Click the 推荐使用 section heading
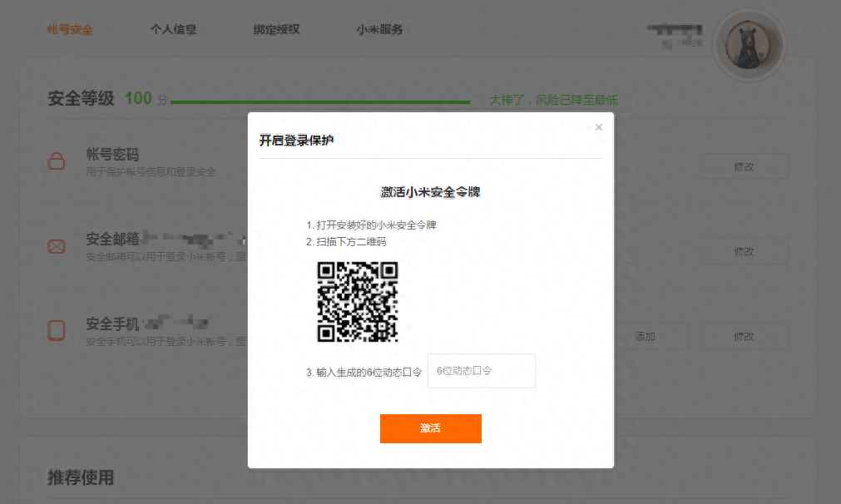 tap(81, 477)
